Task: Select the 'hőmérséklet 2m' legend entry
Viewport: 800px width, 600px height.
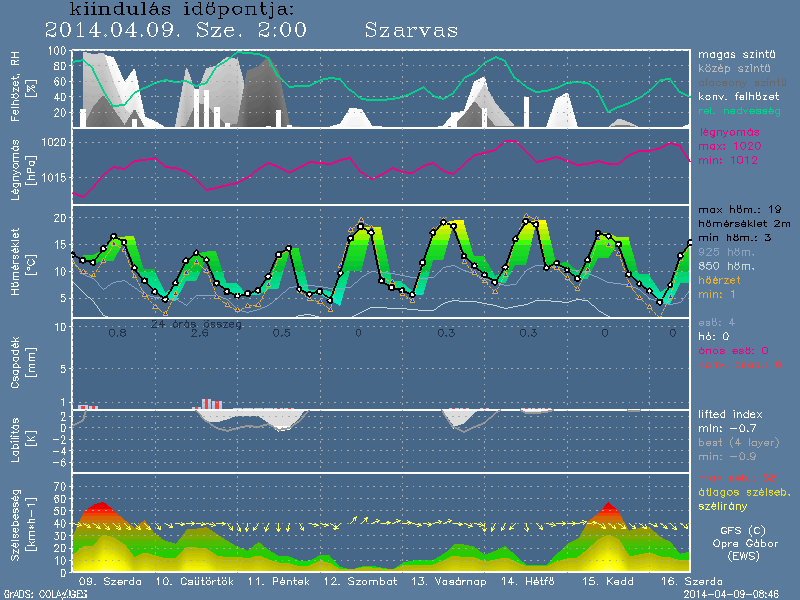Action: (742, 225)
